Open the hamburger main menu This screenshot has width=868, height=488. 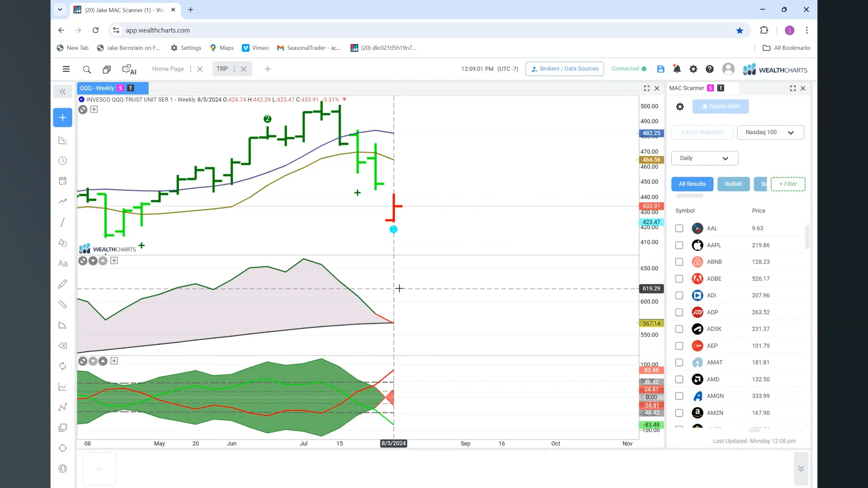pos(66,69)
